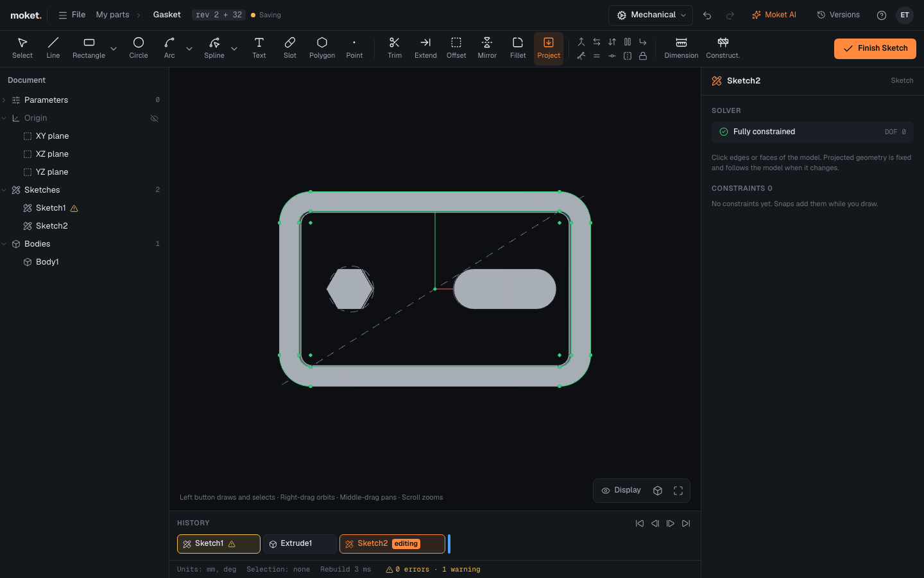Open Moket AI assistant
Viewport: 924px width, 578px height.
774,15
